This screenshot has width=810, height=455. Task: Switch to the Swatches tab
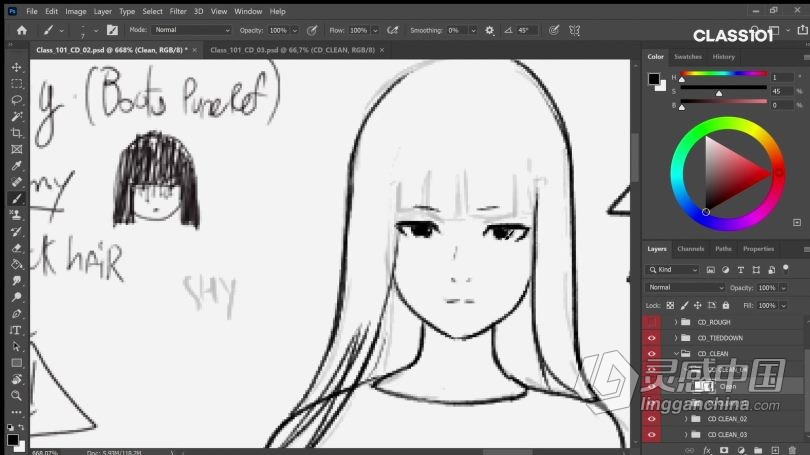tap(688, 57)
